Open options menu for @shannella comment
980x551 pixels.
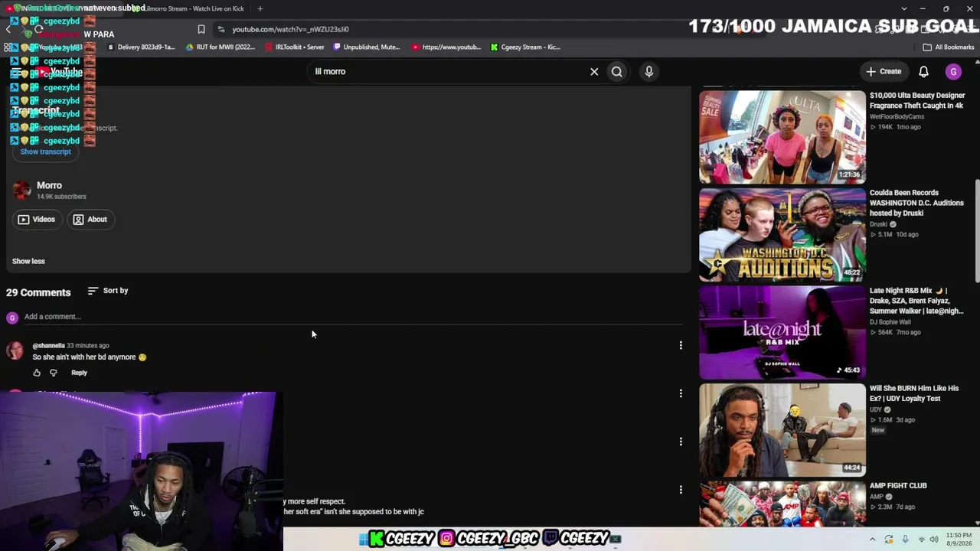pos(681,345)
